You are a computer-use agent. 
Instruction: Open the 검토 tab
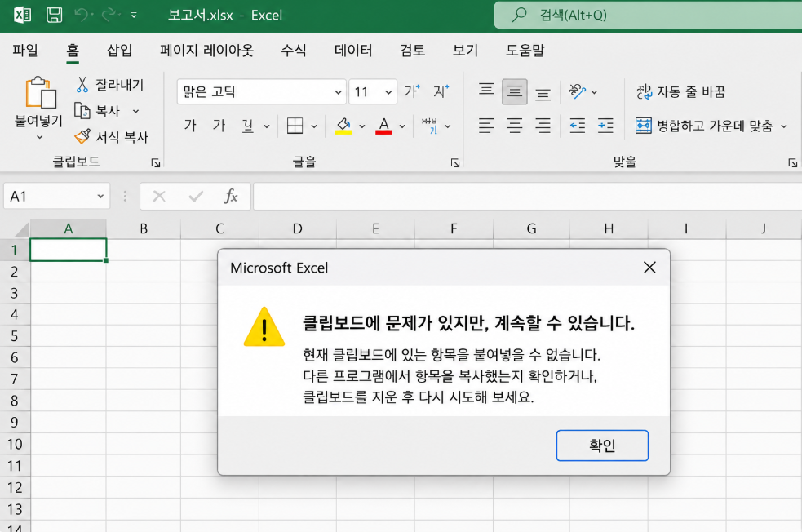[412, 50]
